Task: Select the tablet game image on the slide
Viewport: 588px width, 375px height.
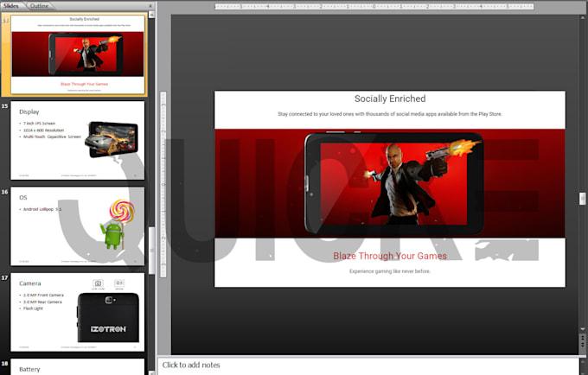Action: pyautogui.click(x=390, y=183)
